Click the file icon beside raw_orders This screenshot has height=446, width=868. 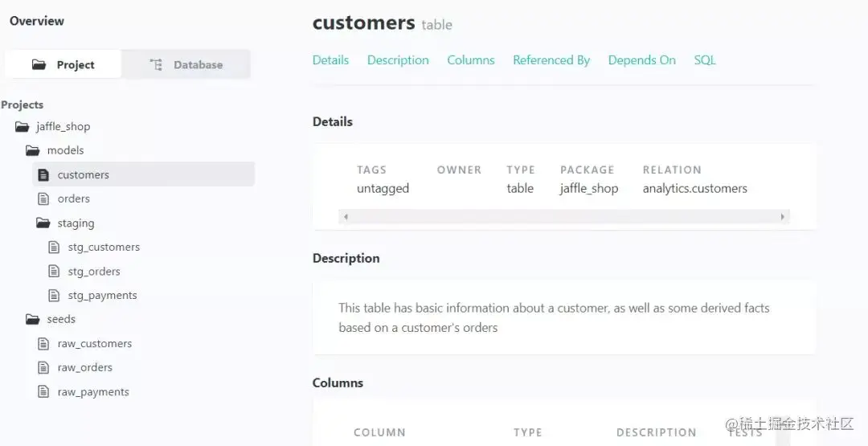tap(43, 367)
